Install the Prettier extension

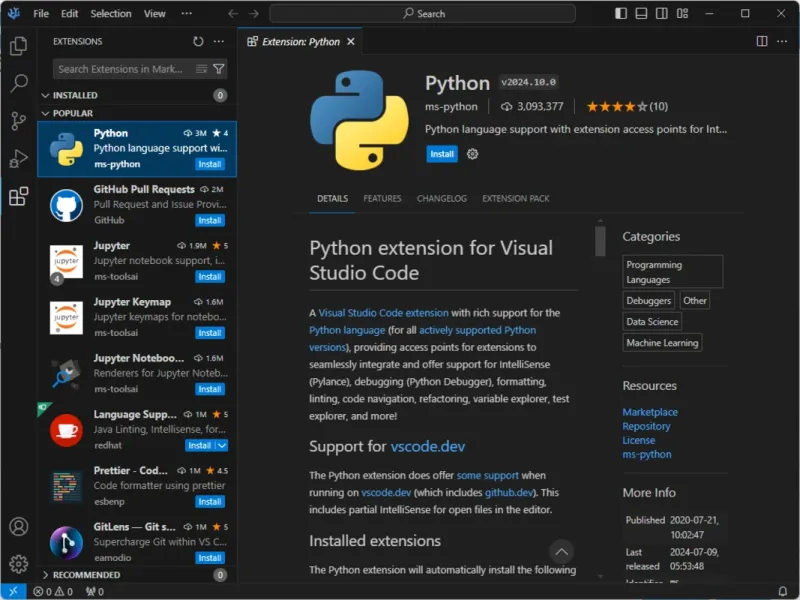tap(210, 502)
